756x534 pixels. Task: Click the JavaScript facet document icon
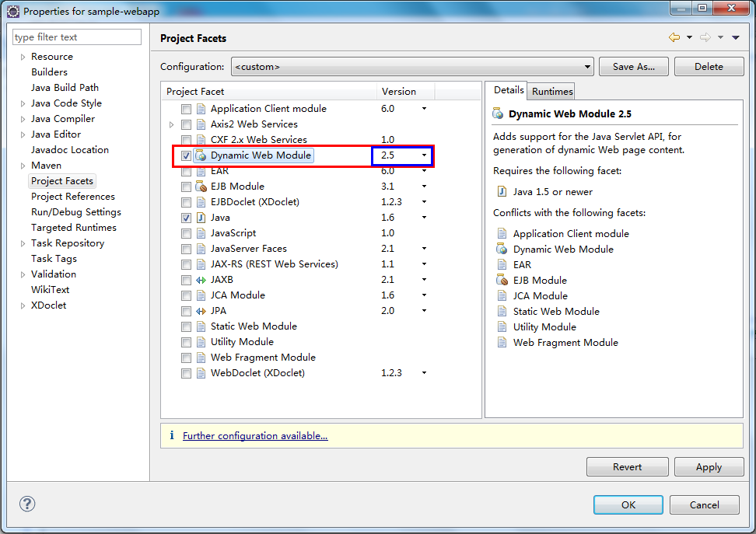click(x=201, y=233)
